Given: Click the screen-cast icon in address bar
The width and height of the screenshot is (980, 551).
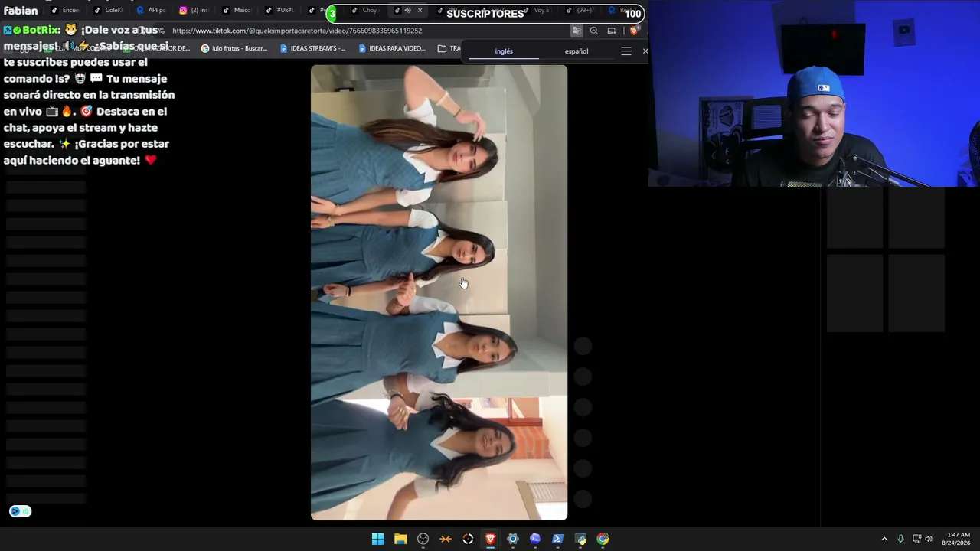Looking at the screenshot, I should click(612, 31).
